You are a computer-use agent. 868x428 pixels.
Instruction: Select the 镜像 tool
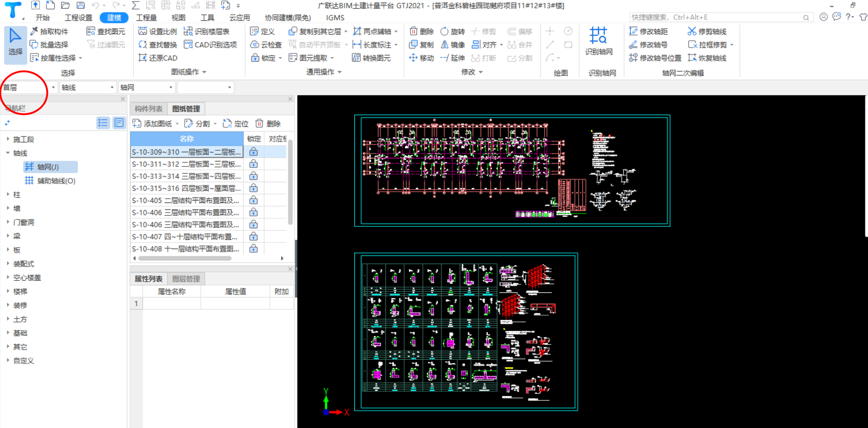(x=452, y=45)
